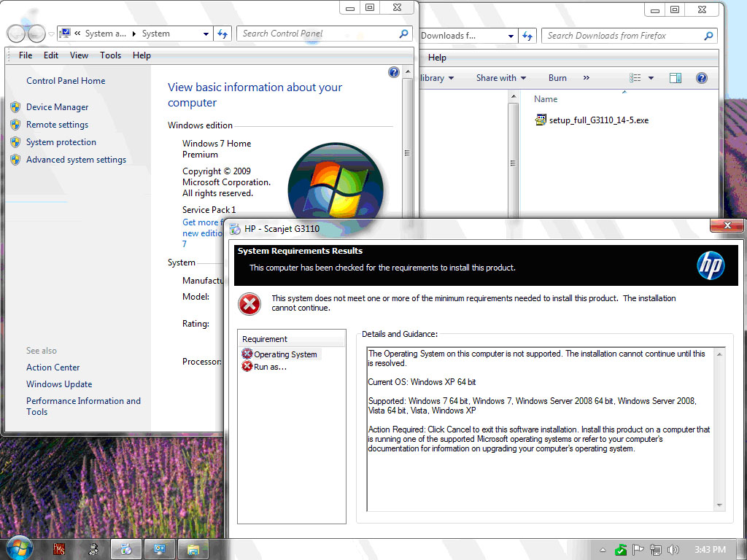Open Advanced system settings link

coord(76,160)
